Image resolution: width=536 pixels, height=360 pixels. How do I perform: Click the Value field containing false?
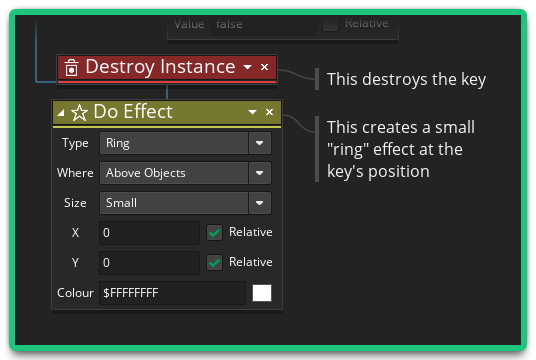point(264,25)
